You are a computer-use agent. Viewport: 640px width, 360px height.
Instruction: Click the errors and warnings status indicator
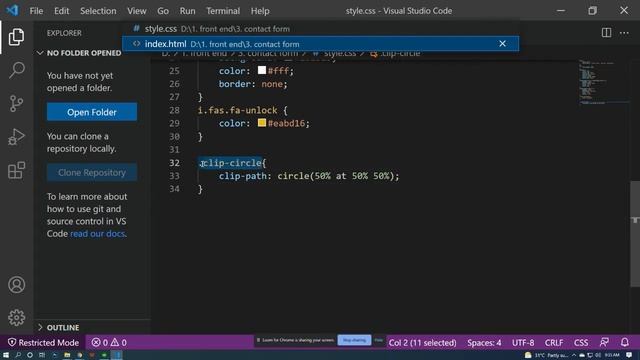point(109,342)
